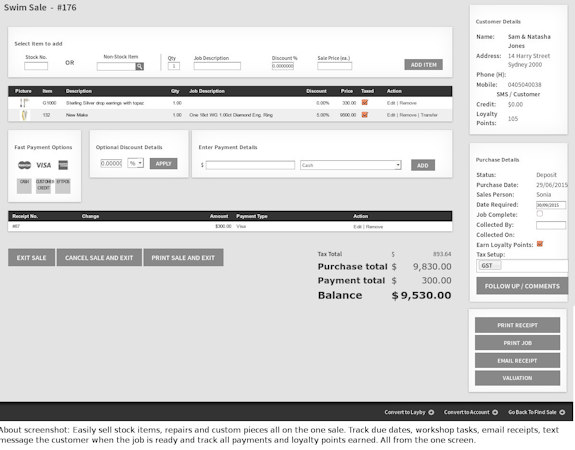
Task: Click Go Back To Find Sale link
Action: click(x=532, y=412)
